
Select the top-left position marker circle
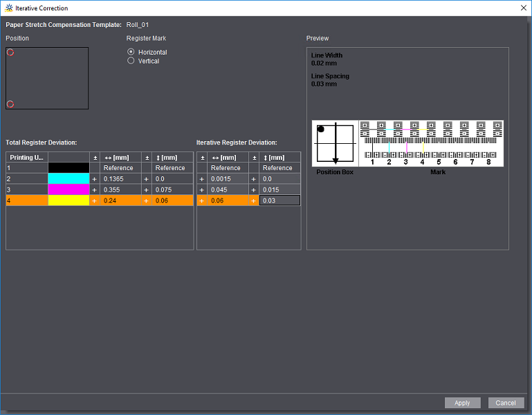[10, 53]
